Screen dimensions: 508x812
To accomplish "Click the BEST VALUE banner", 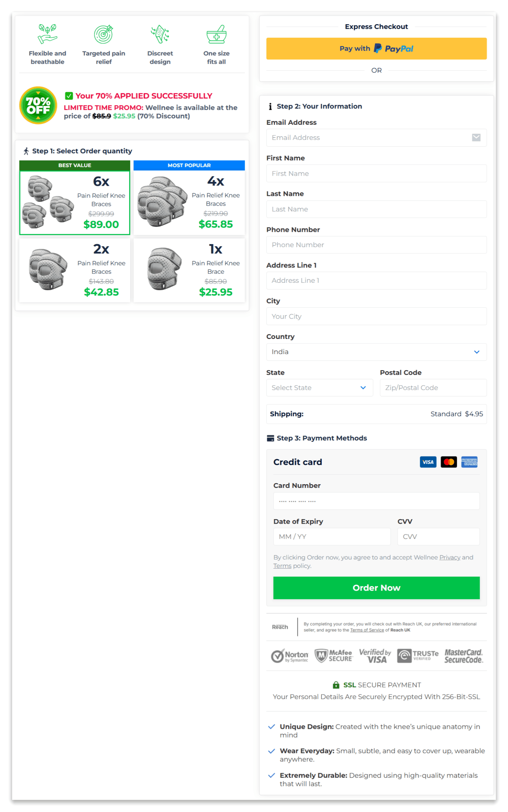I will point(75,165).
